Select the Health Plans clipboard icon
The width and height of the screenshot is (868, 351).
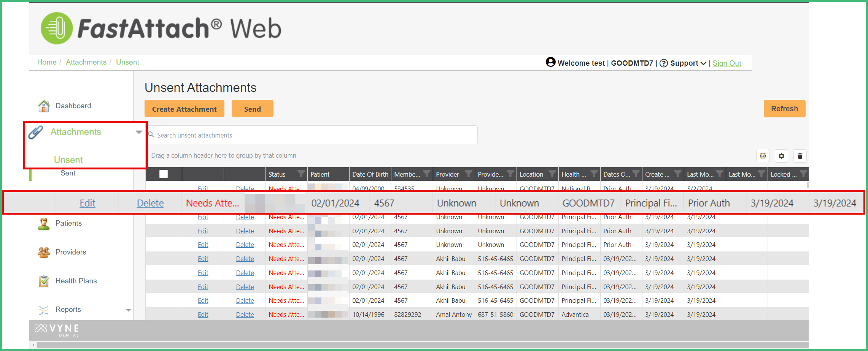point(43,281)
